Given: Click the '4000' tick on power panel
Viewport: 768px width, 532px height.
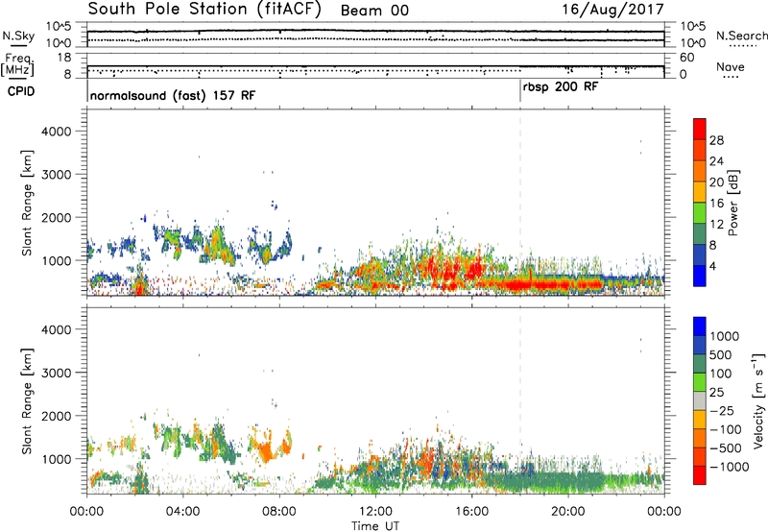Looking at the screenshot, I should 56,132.
